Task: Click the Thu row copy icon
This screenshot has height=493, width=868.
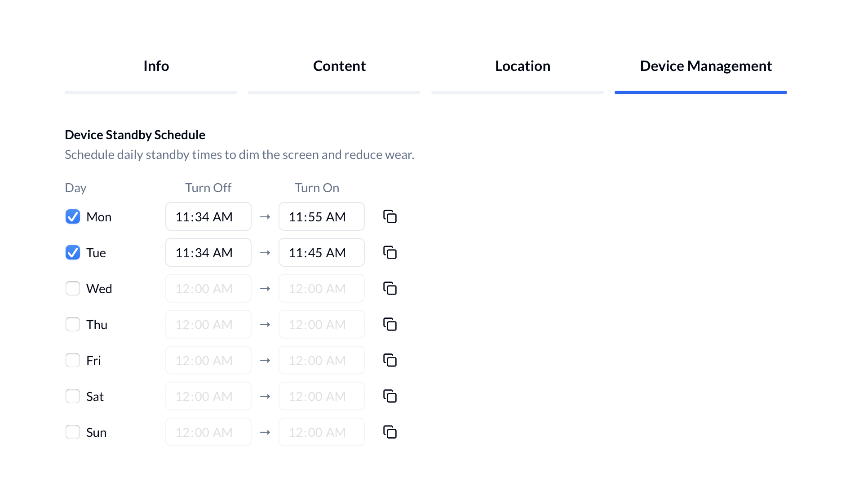Action: pos(390,324)
